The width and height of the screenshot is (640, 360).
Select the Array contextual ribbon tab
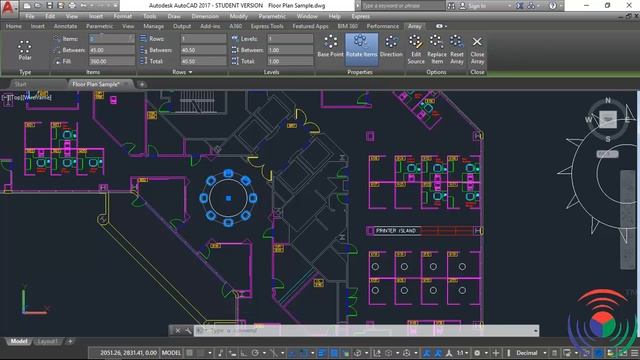click(x=415, y=26)
